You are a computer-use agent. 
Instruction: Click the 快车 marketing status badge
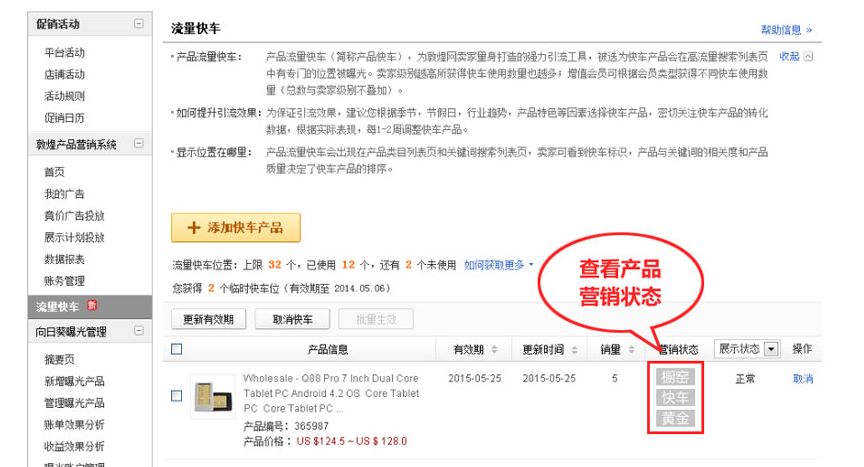(675, 398)
